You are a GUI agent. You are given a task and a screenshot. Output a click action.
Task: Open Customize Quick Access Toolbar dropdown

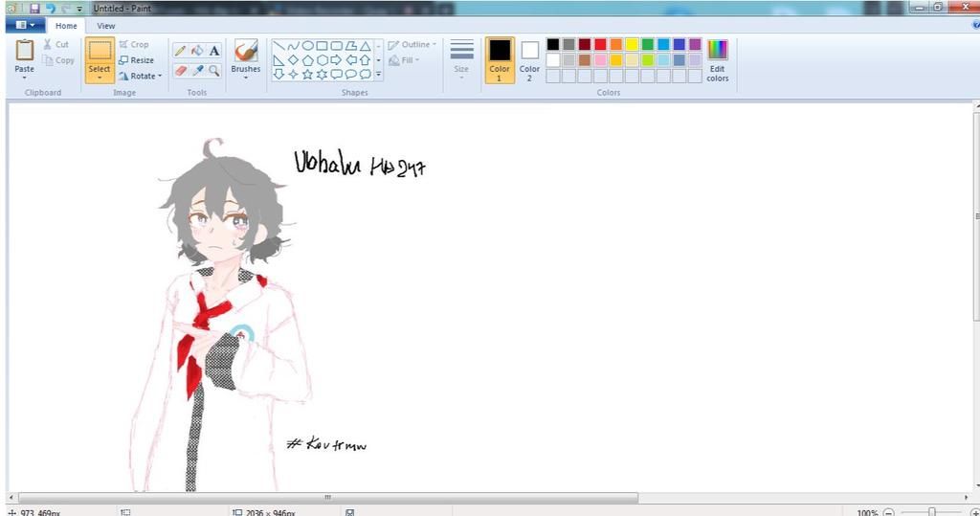click(x=79, y=9)
